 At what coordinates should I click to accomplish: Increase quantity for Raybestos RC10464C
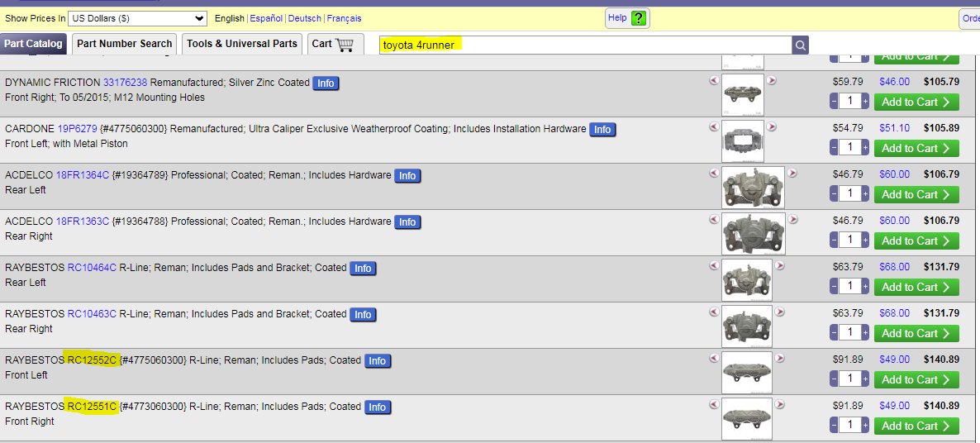pos(865,286)
